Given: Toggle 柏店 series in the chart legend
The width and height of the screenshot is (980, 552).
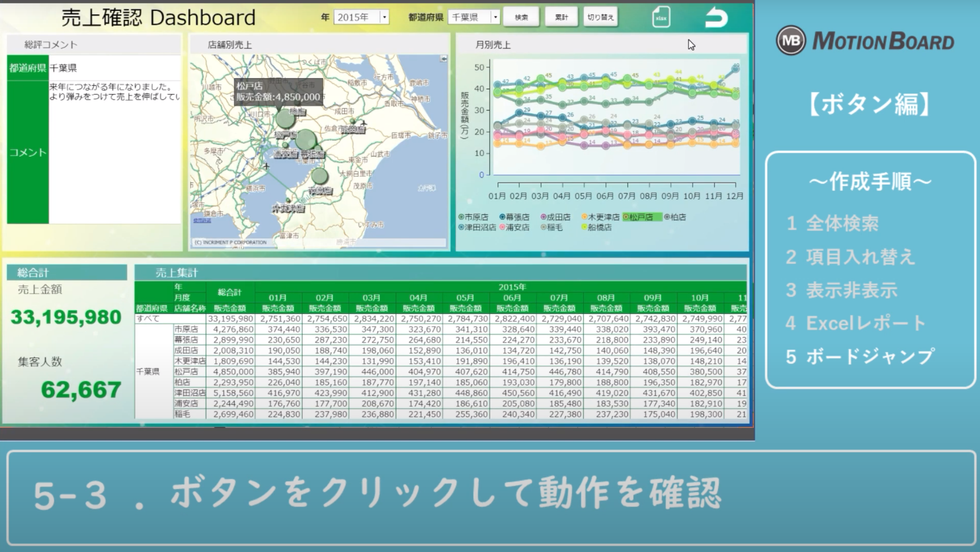Looking at the screenshot, I should point(675,217).
